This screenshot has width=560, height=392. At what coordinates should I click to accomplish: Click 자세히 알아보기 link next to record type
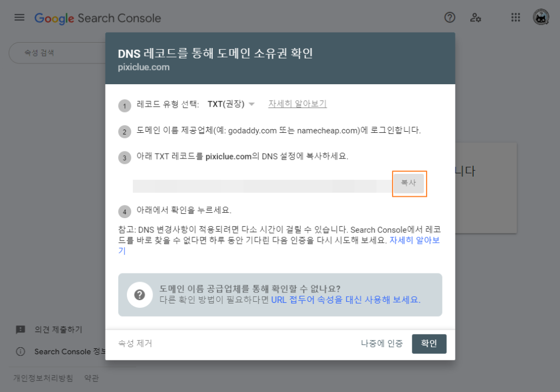[297, 103]
